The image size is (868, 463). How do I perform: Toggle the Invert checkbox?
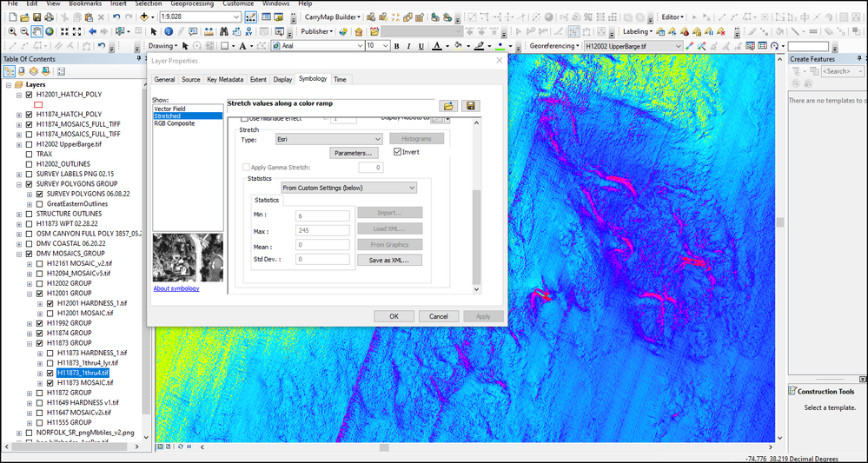[399, 152]
